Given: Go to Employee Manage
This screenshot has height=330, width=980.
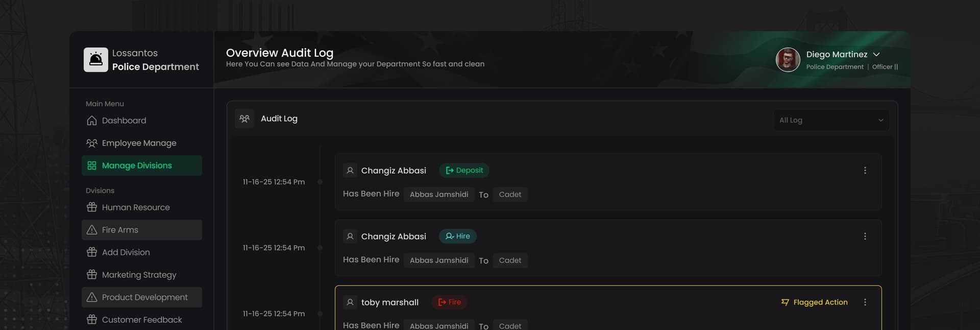Looking at the screenshot, I should (x=139, y=143).
